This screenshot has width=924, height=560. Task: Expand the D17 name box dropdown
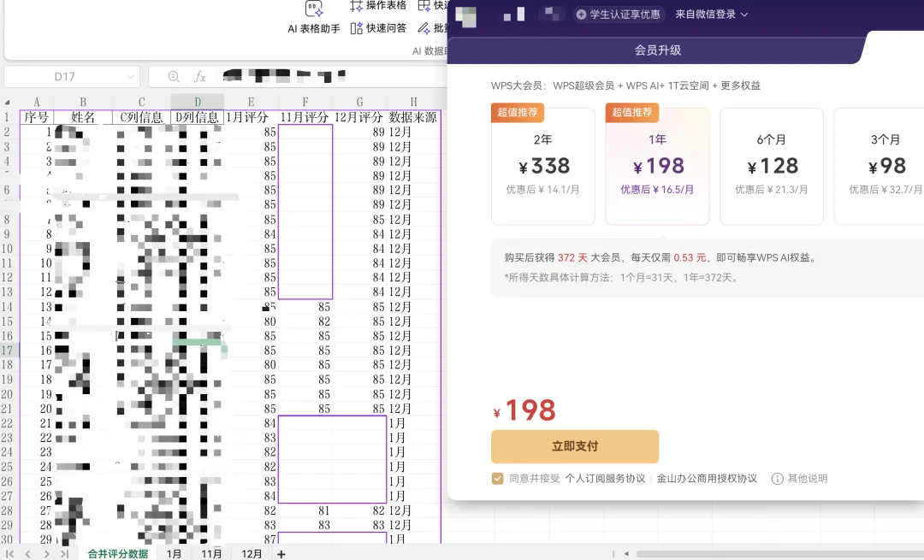pos(130,77)
